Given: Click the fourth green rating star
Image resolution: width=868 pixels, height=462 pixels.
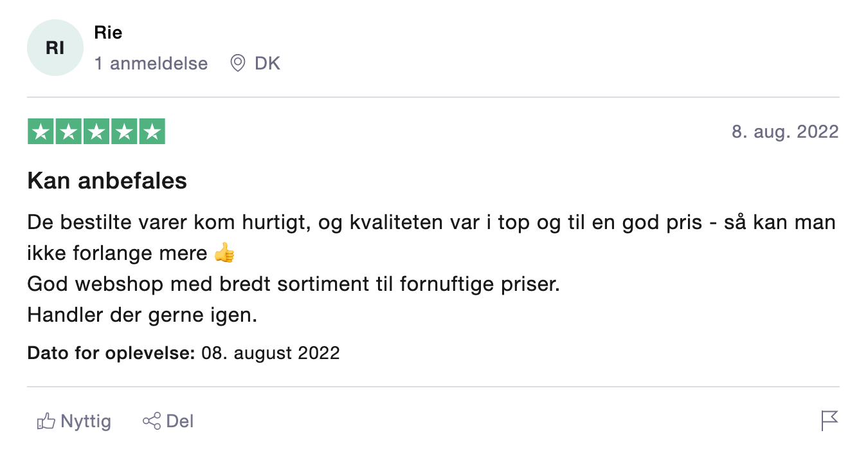Looking at the screenshot, I should (124, 132).
